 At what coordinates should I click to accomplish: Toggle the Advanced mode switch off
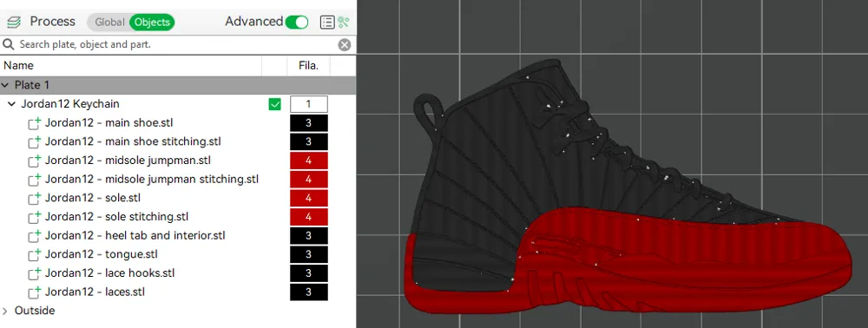tap(297, 22)
